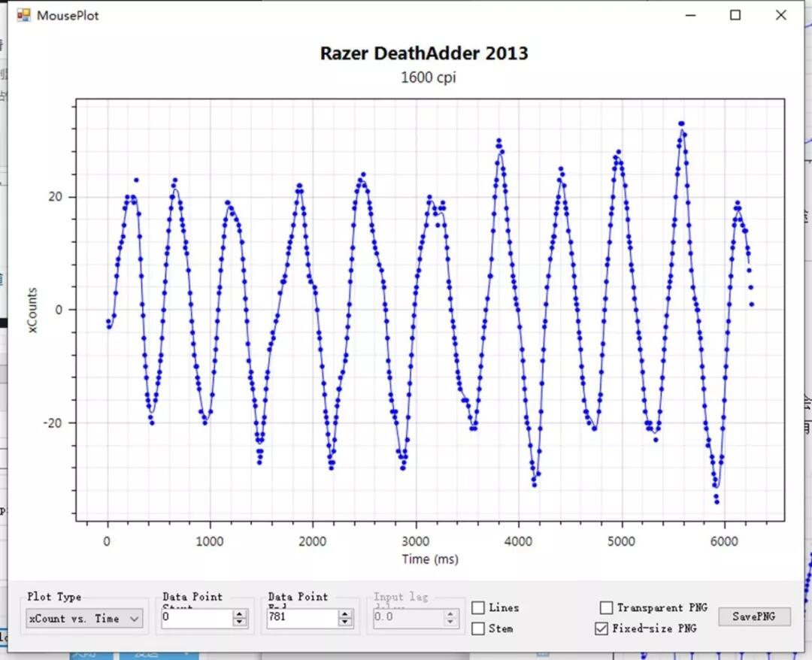Enable the Stem checkbox

point(478,628)
